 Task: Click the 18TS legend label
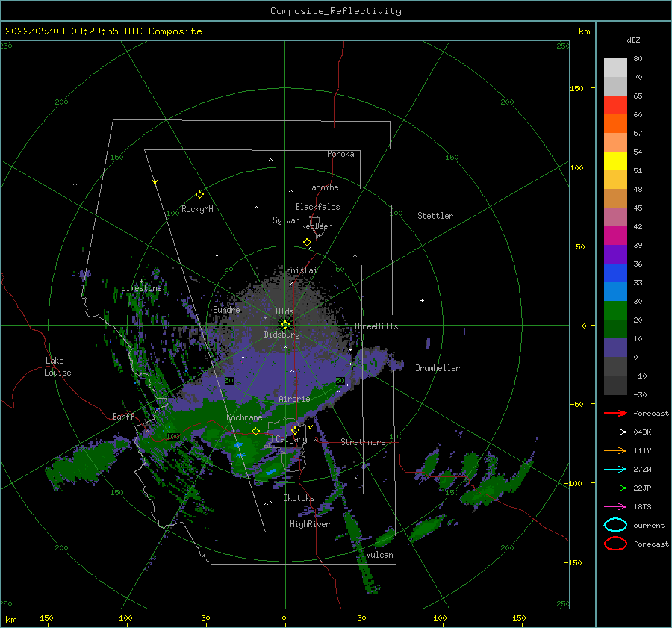point(642,507)
